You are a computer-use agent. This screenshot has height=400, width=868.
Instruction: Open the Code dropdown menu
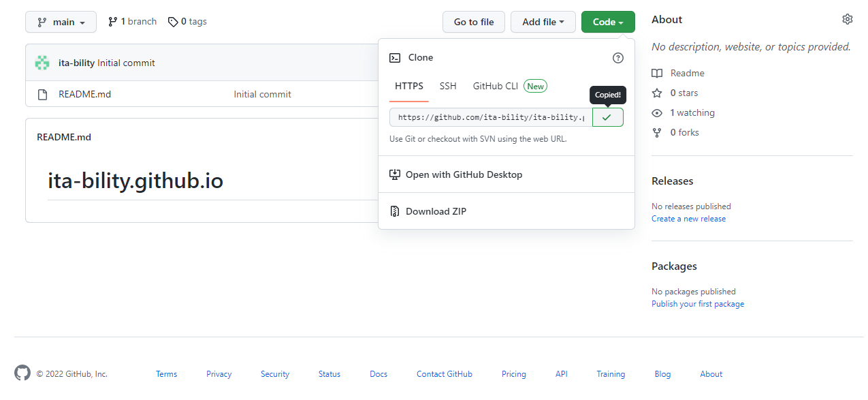(x=607, y=21)
